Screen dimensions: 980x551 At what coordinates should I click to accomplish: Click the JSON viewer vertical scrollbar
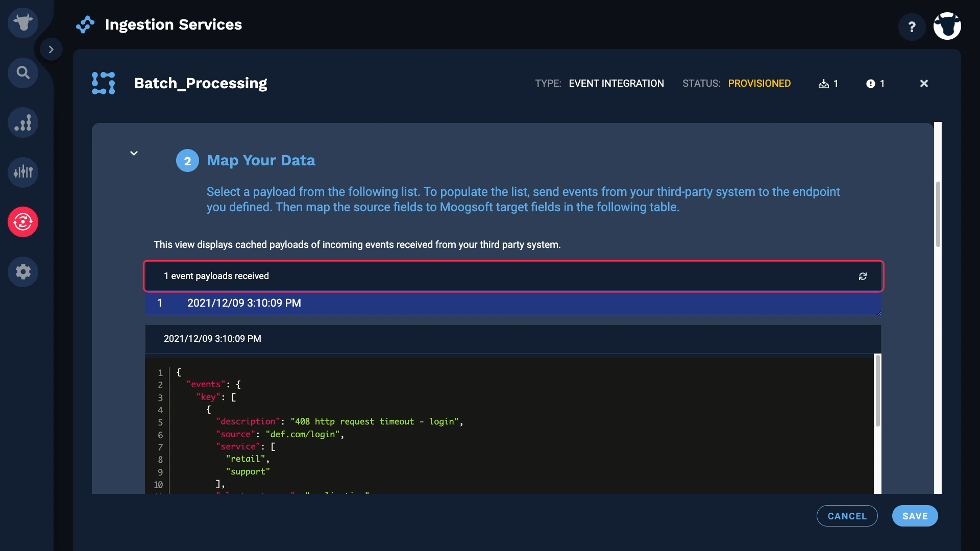pyautogui.click(x=877, y=391)
